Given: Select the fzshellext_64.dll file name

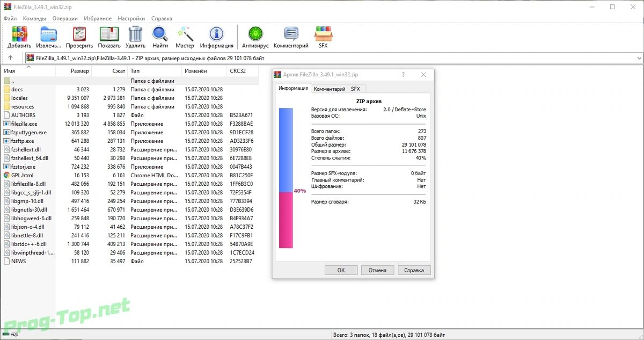Looking at the screenshot, I should click(x=30, y=158).
